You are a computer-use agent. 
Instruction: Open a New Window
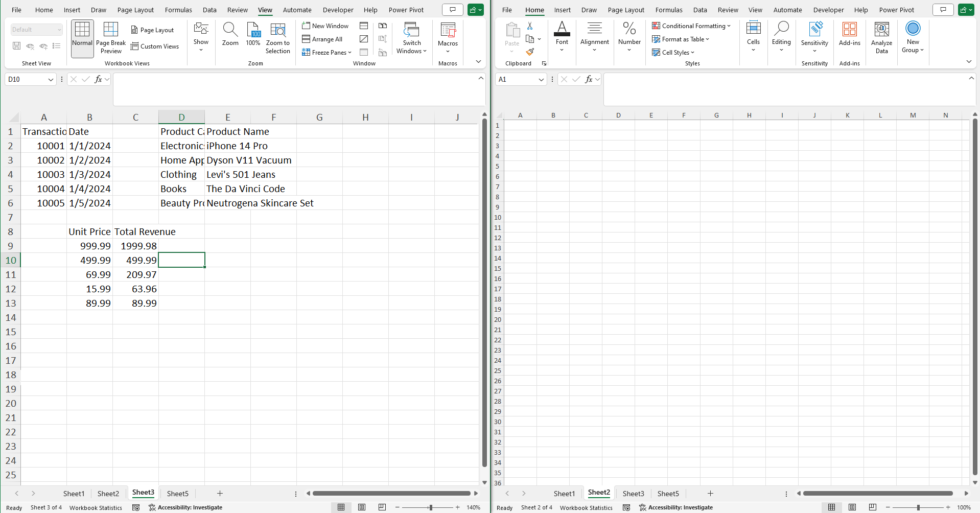pyautogui.click(x=325, y=26)
